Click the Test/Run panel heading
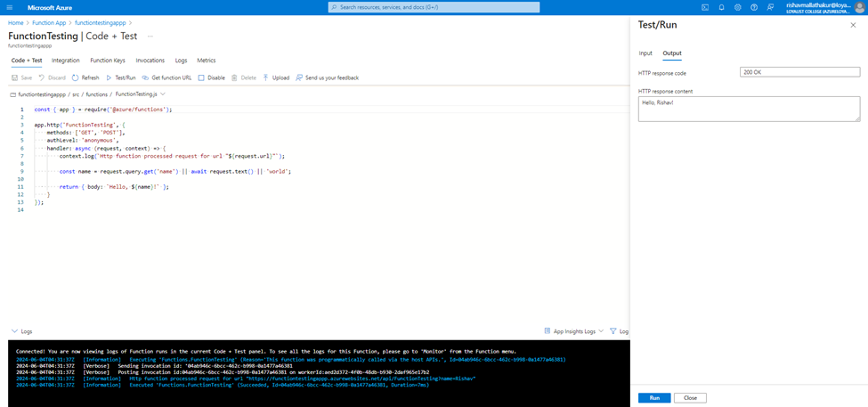This screenshot has width=868, height=407. point(658,25)
